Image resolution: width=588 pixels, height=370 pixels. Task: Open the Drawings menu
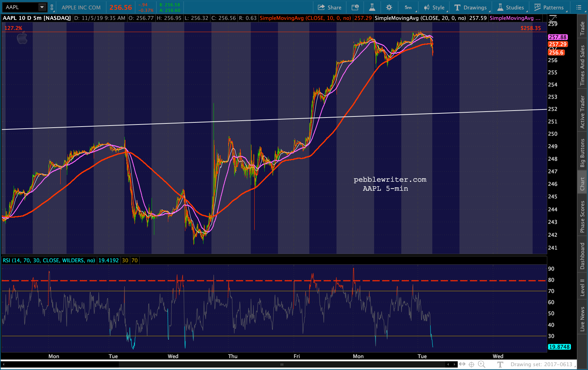(x=471, y=7)
